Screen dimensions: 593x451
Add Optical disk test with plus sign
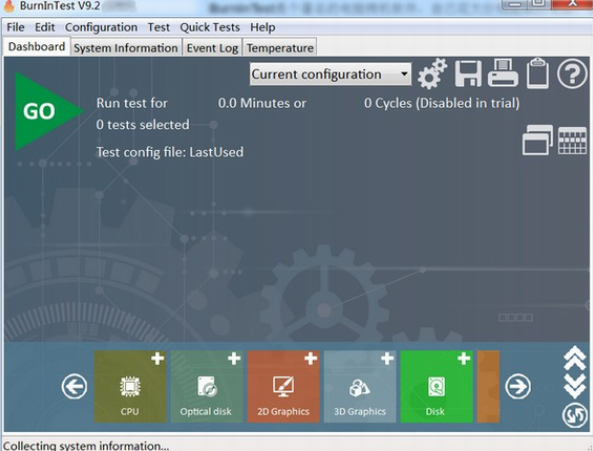(x=234, y=358)
